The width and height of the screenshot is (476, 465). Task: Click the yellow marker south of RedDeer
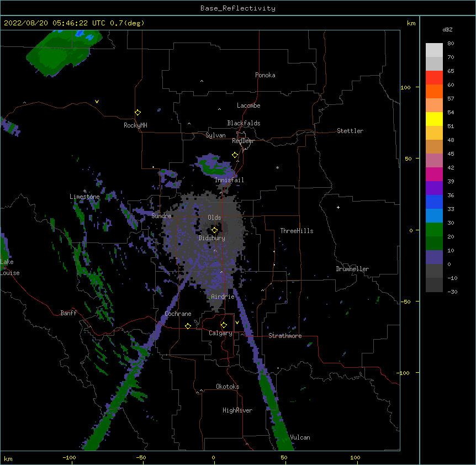[x=235, y=155]
